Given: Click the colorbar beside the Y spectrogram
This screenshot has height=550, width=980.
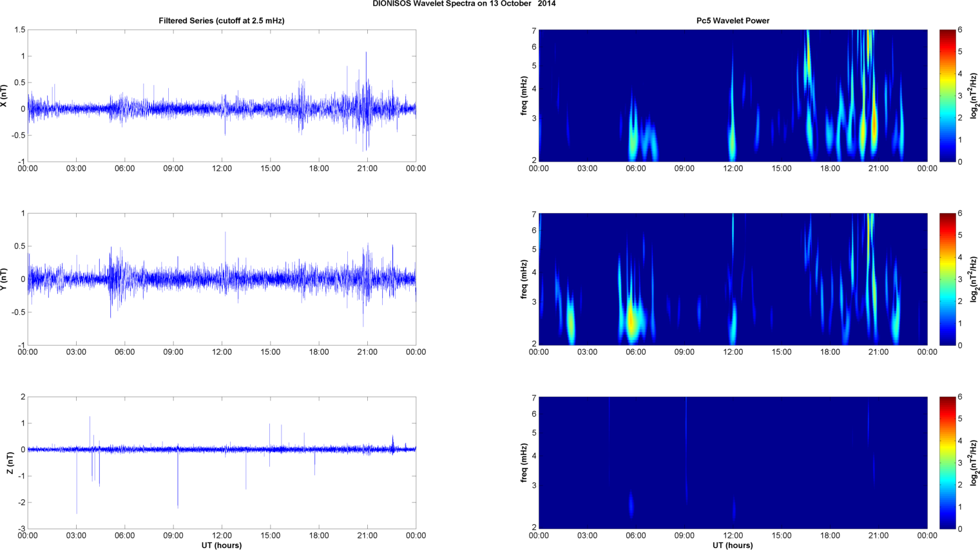Looking at the screenshot, I should (x=947, y=279).
